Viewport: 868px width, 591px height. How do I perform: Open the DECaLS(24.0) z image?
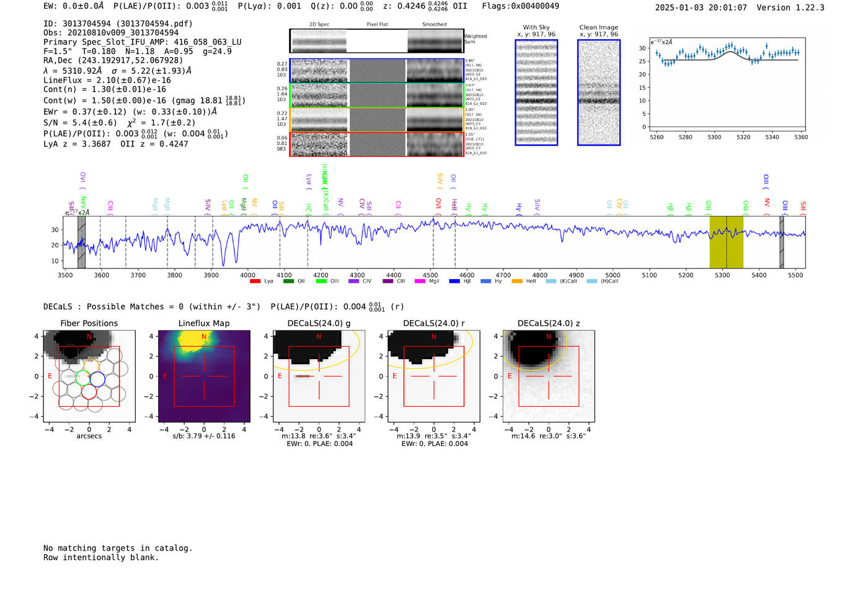tap(548, 376)
